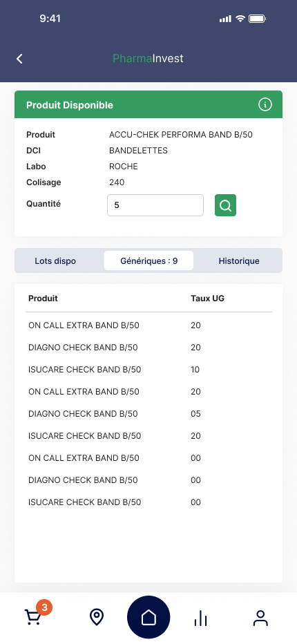The height and width of the screenshot is (644, 297).
Task: Tap the central home button
Action: 148,617
